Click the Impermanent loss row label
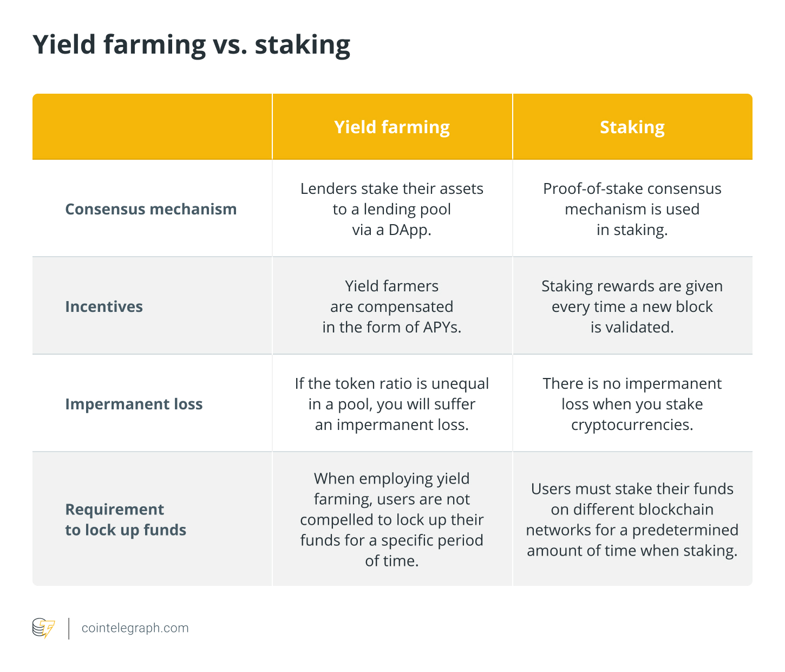The width and height of the screenshot is (785, 672). 134,404
